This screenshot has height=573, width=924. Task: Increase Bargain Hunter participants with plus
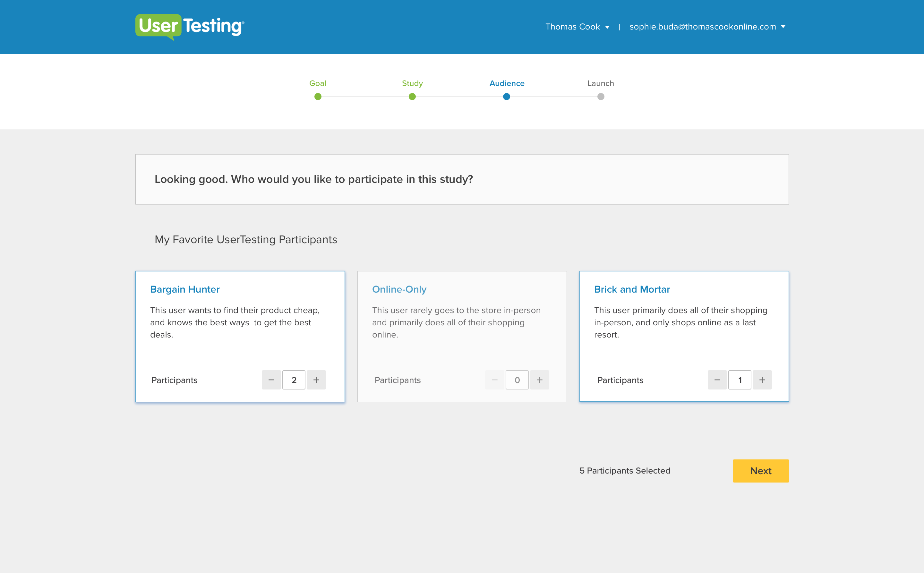tap(316, 380)
